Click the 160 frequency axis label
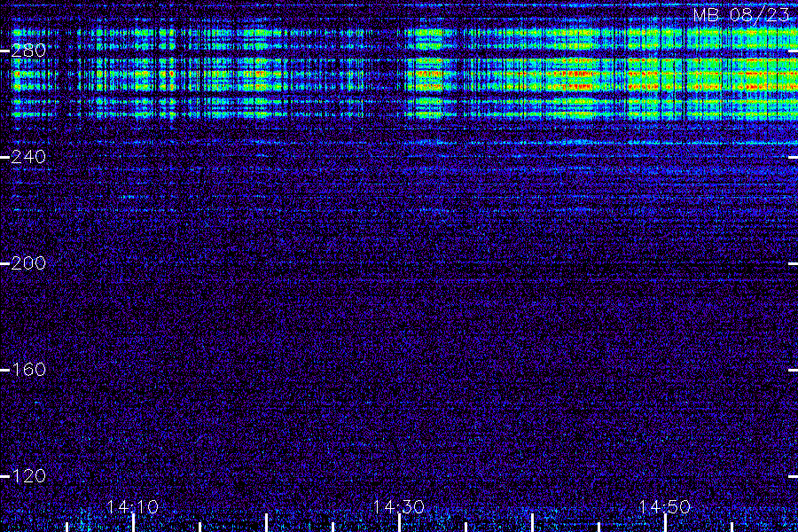The height and width of the screenshot is (532, 798). coord(28,370)
